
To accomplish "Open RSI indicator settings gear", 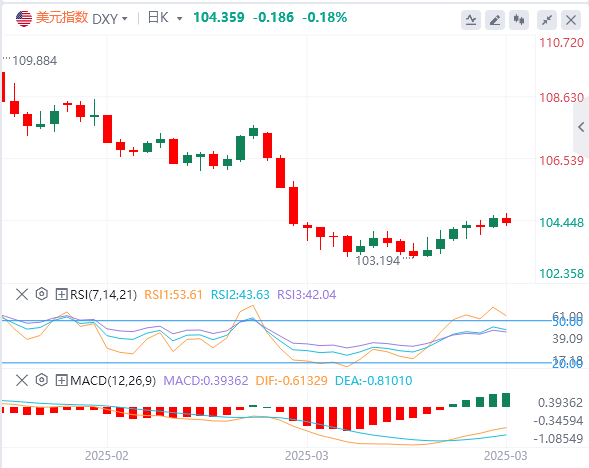I will click(x=42, y=294).
